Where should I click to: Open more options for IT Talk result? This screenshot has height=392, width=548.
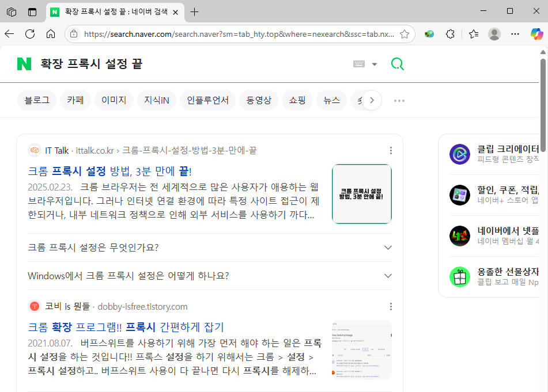coord(391,150)
